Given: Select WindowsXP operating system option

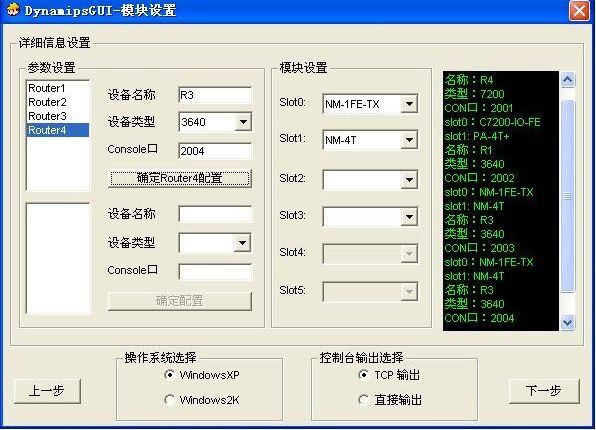Looking at the screenshot, I should 202,375.
